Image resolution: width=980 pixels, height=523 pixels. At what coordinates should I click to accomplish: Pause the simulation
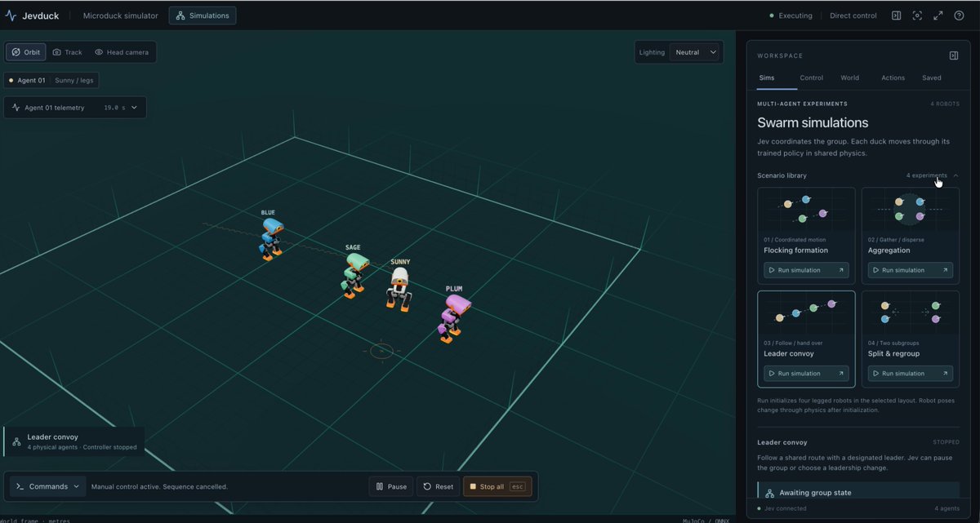click(x=391, y=486)
